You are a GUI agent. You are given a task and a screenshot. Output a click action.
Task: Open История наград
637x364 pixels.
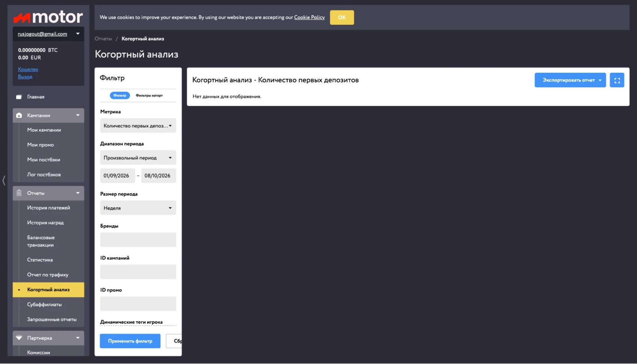coord(45,223)
